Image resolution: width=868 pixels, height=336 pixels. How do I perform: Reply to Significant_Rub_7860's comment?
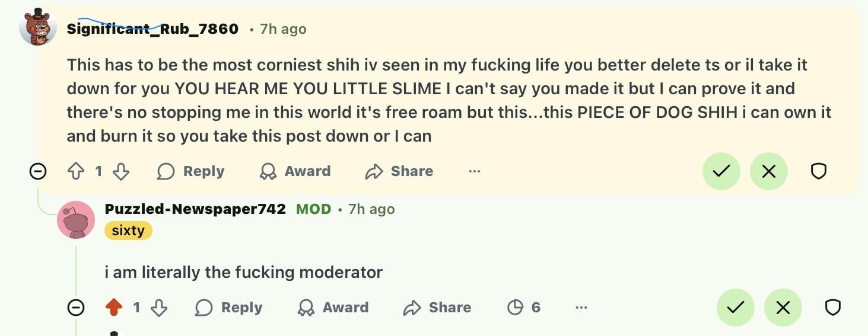coord(191,172)
